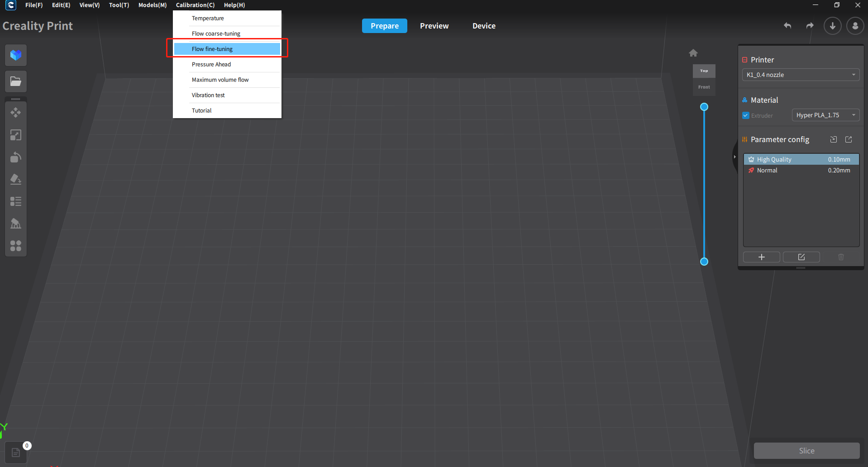Click the Redo arrow
The image size is (868, 467).
pos(810,26)
